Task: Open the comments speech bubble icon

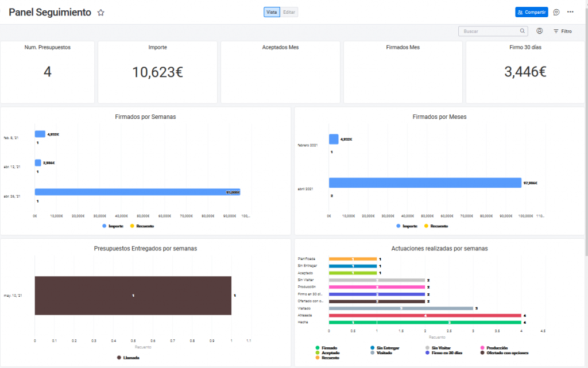Action: pyautogui.click(x=556, y=12)
